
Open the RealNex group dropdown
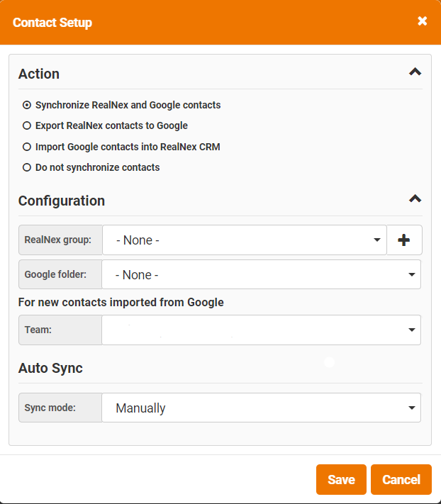point(245,240)
